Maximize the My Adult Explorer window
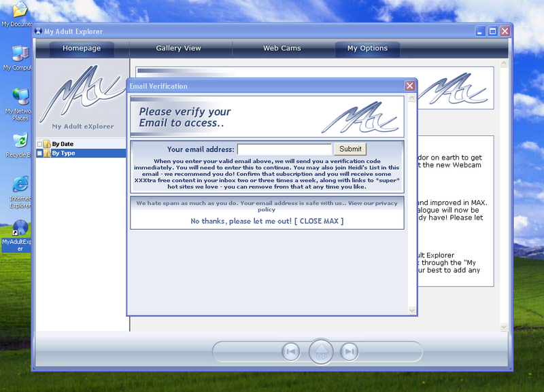The height and width of the screenshot is (392, 544). click(492, 31)
